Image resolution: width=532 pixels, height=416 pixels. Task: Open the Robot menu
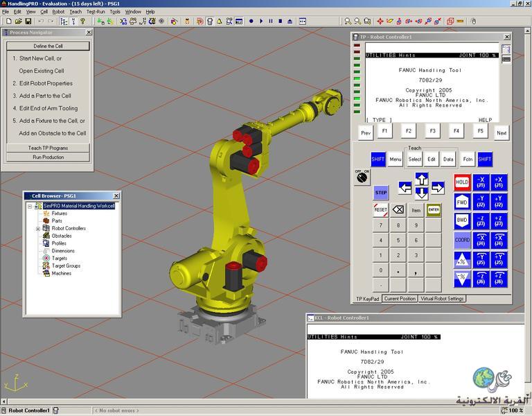point(58,12)
